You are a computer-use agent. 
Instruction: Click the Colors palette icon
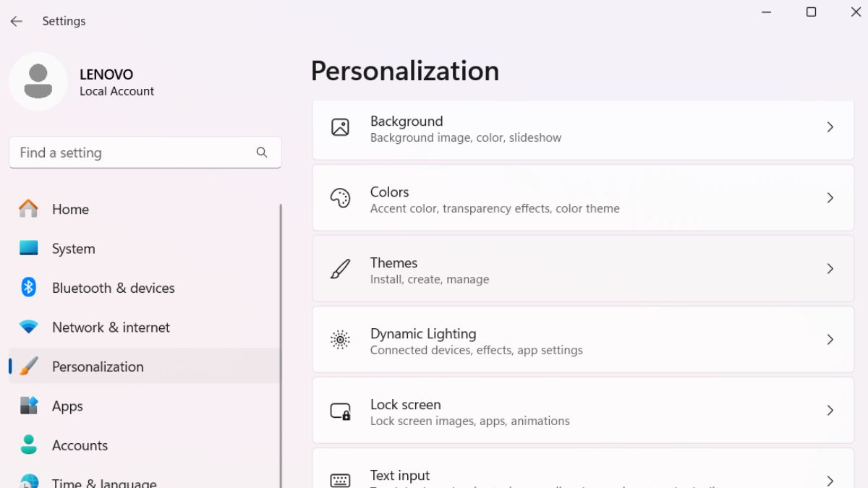pos(340,198)
